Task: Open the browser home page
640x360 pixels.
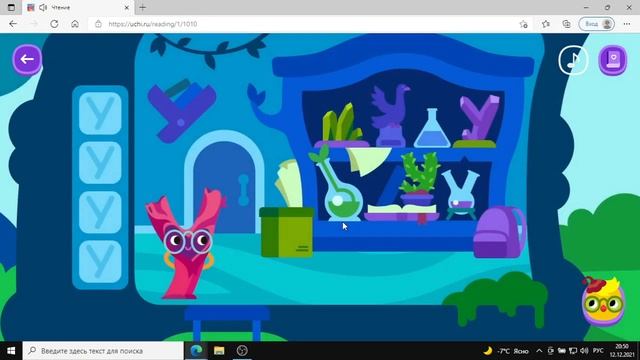Action: [75, 24]
